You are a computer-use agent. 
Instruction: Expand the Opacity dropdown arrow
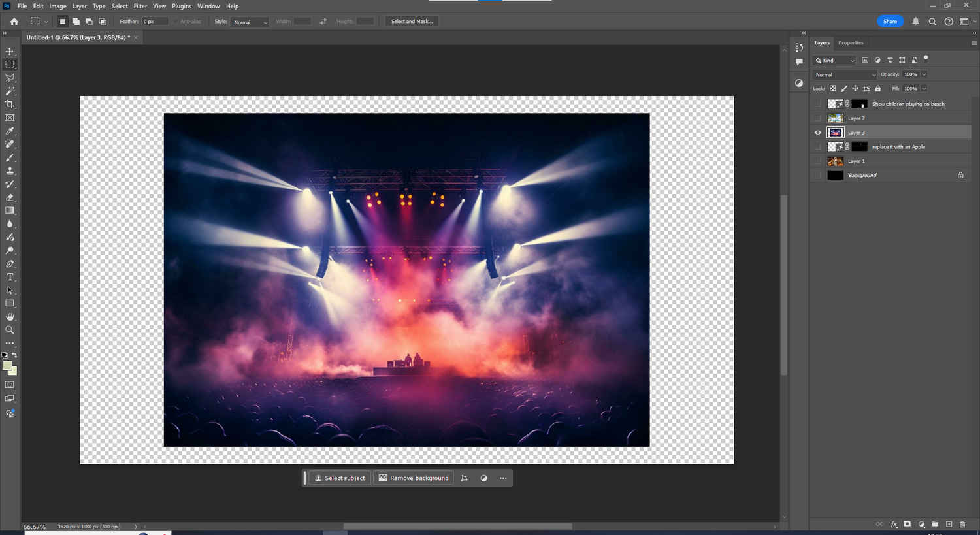[x=924, y=74]
